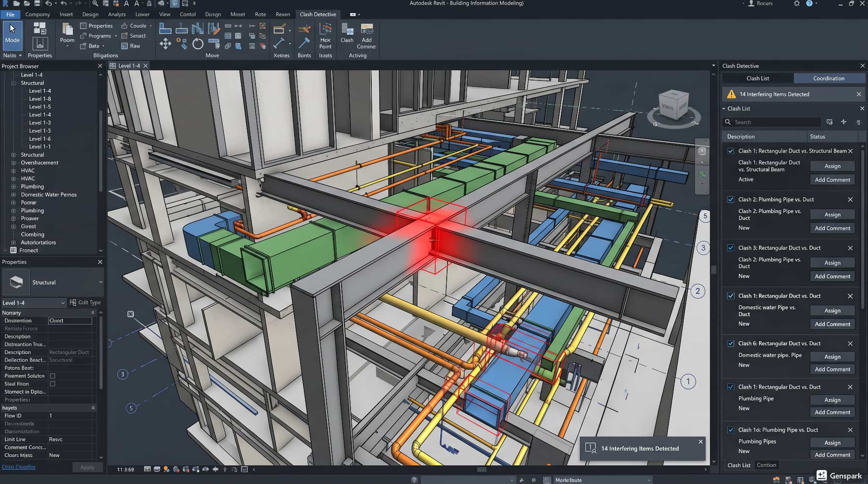The width and height of the screenshot is (868, 484).
Task: Click the Edit Type icon
Action: click(x=73, y=302)
